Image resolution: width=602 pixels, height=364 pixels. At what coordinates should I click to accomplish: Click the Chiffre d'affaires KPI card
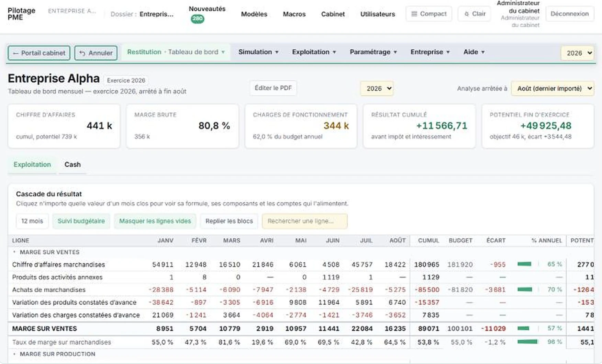click(64, 126)
